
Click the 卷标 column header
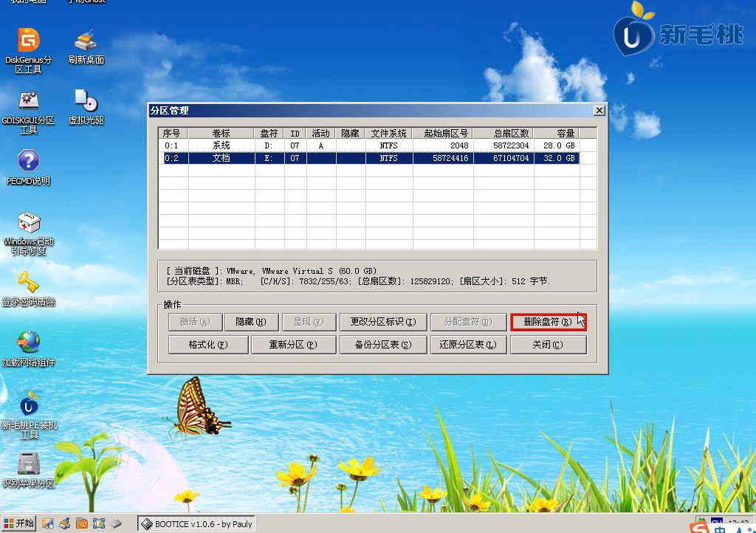click(221, 134)
